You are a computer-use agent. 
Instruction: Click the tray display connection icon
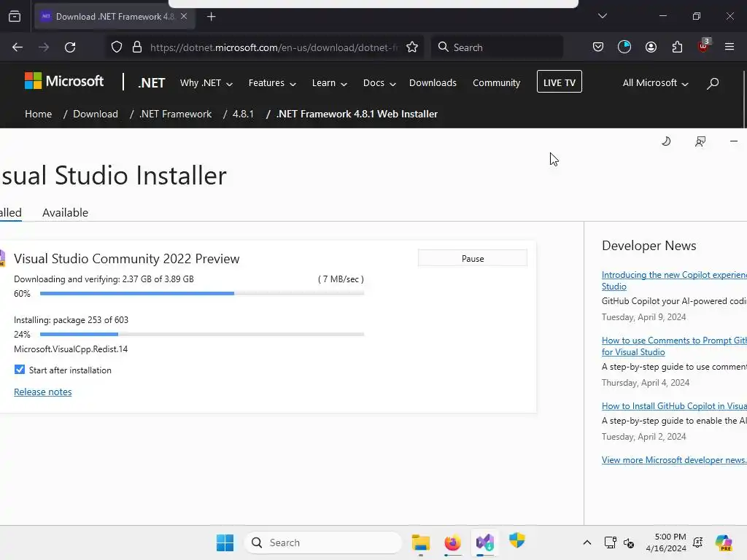(x=610, y=542)
